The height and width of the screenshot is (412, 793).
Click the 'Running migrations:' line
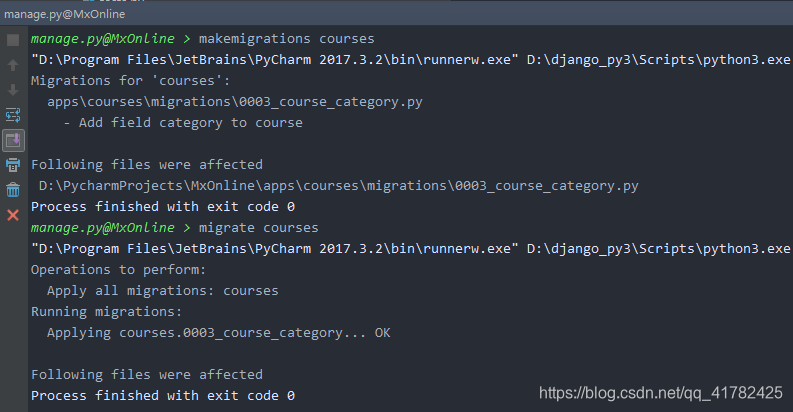click(x=106, y=312)
